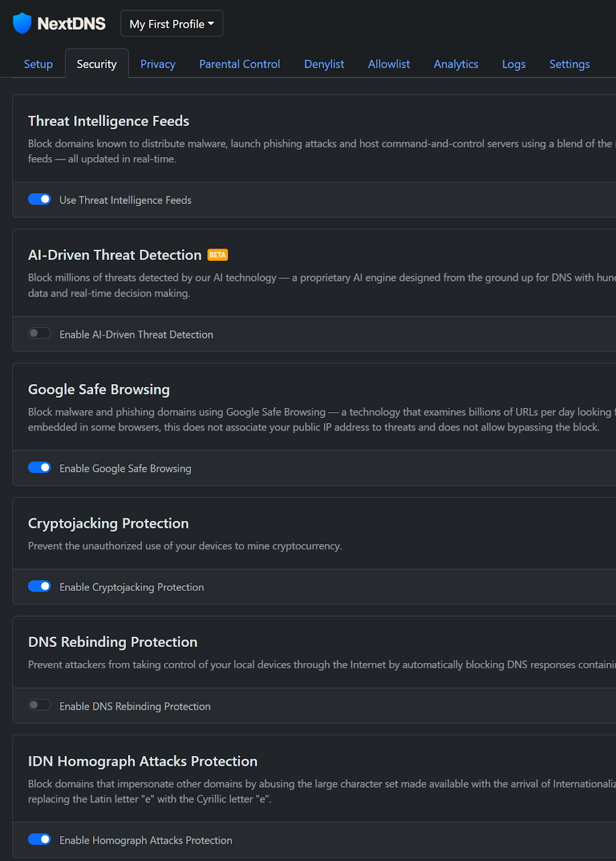The image size is (616, 861).
Task: Disable Use Threat Intelligence Feeds
Action: point(39,199)
